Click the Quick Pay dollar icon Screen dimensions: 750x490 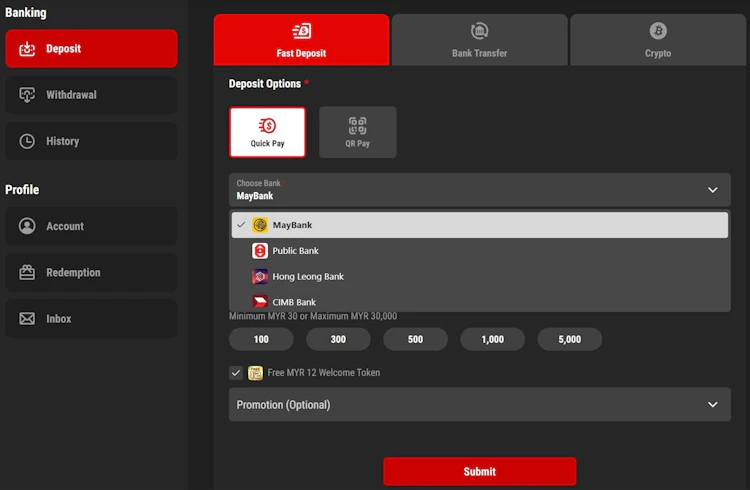pos(267,126)
